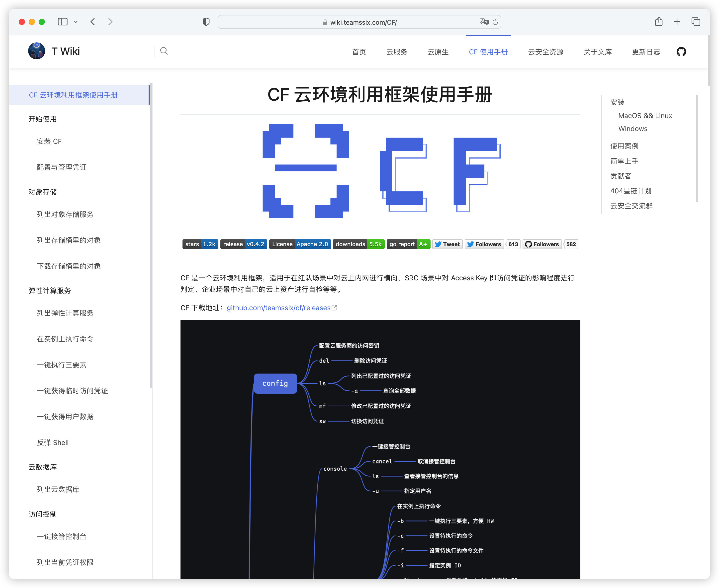Open github.com/teamssix/cf/releases download link
This screenshot has width=719, height=588.
(278, 307)
